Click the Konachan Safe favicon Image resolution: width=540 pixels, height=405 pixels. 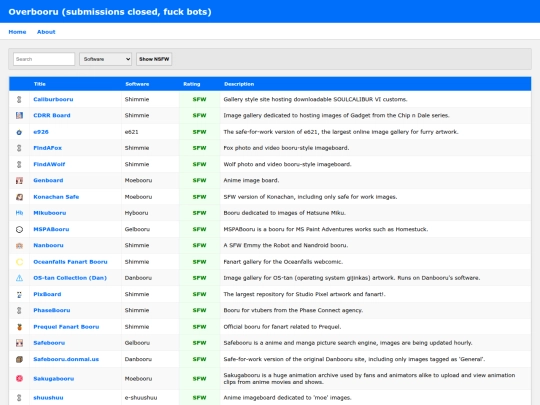19,197
